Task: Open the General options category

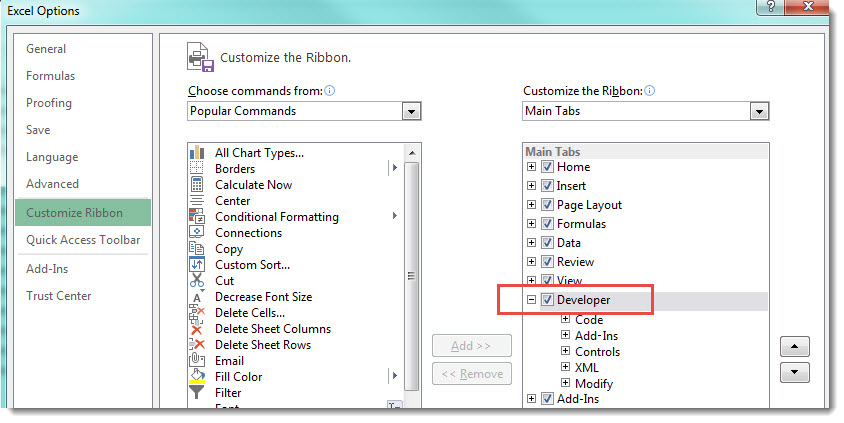Action: pos(46,49)
